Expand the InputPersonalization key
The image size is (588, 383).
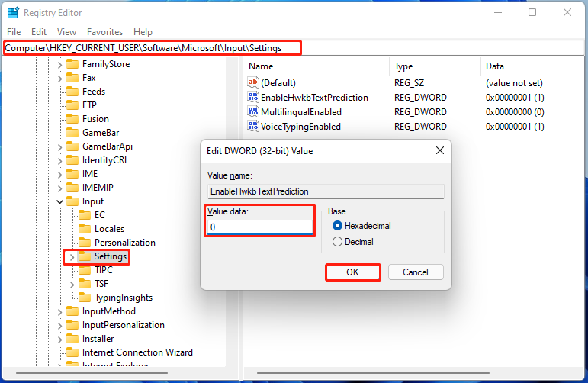60,326
